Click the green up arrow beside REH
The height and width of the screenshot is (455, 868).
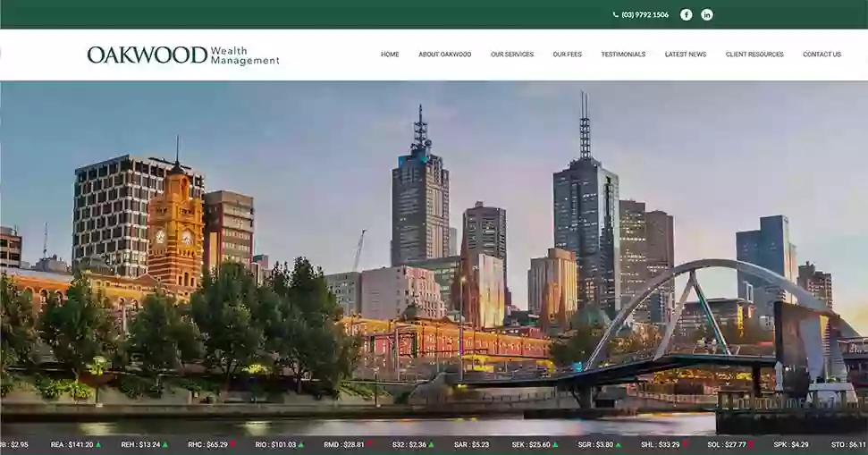164,444
